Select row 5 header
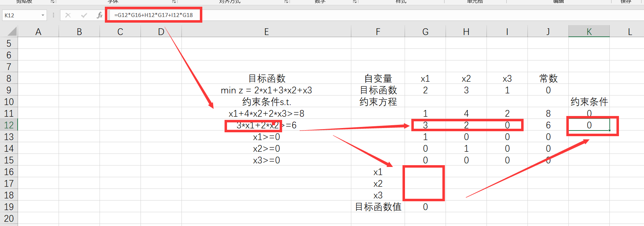This screenshot has width=644, height=226. pyautogui.click(x=9, y=44)
